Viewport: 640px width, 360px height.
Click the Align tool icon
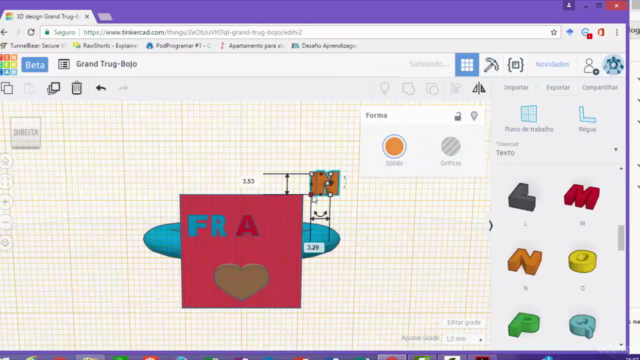coord(456,88)
